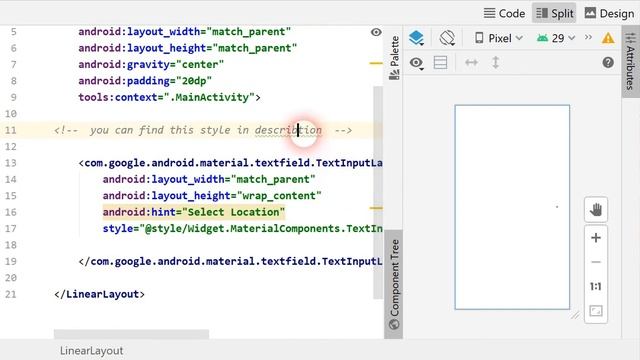Click the android:gravity="center" line

coord(151,64)
